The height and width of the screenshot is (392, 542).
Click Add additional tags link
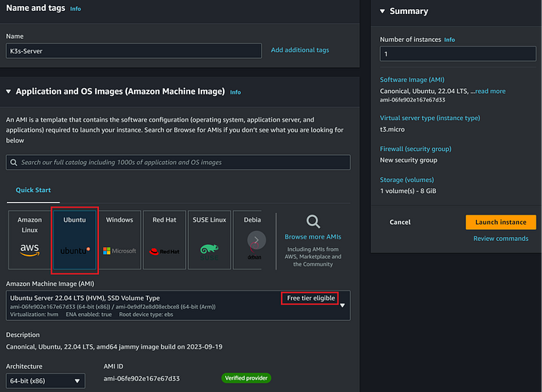(300, 50)
